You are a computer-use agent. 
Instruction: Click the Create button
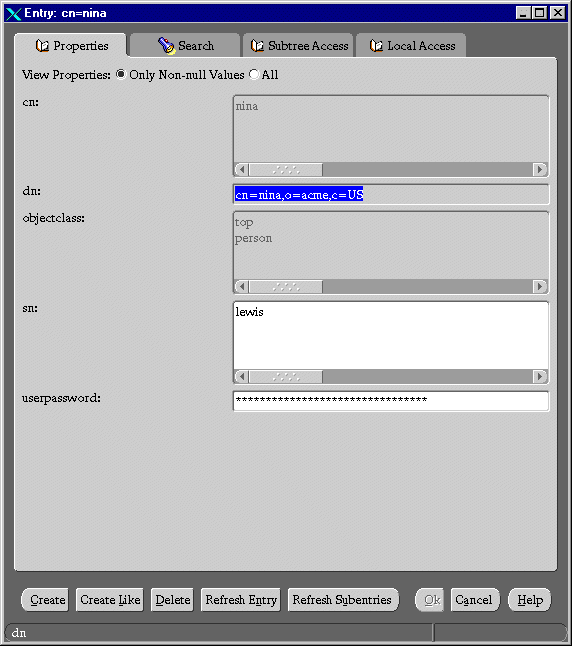click(x=45, y=600)
